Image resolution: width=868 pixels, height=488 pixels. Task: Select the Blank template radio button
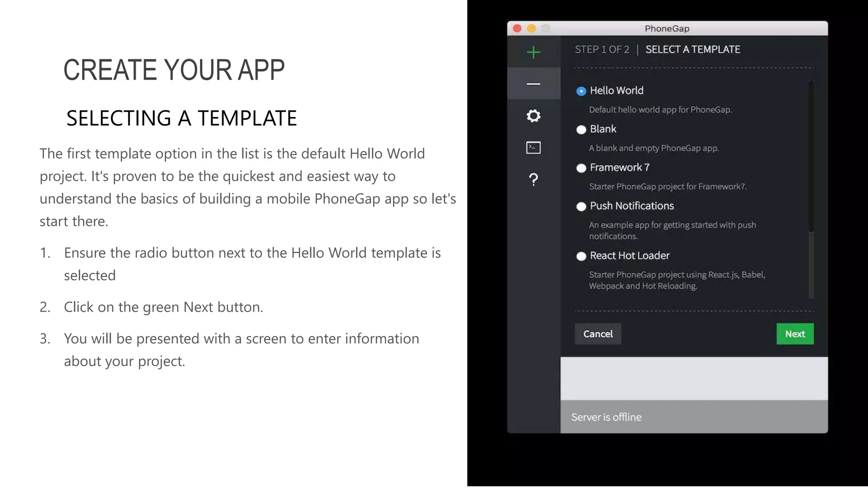coord(581,130)
